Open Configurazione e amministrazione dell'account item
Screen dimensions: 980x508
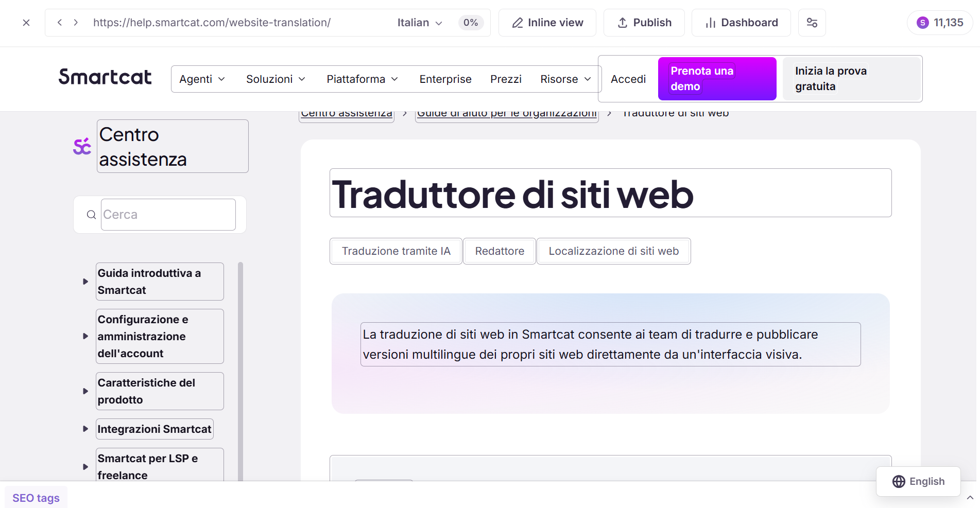pos(160,336)
